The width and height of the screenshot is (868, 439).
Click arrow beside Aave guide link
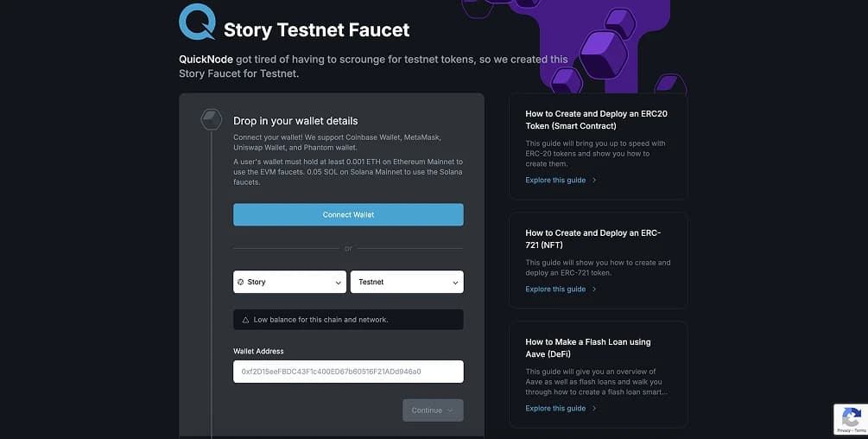click(594, 409)
